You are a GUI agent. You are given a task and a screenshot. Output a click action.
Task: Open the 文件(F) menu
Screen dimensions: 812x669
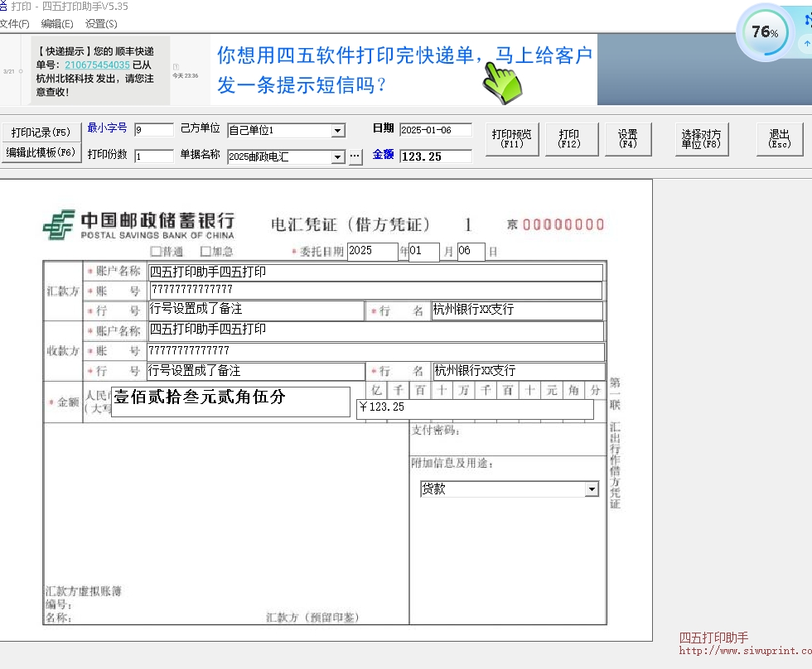pos(14,23)
